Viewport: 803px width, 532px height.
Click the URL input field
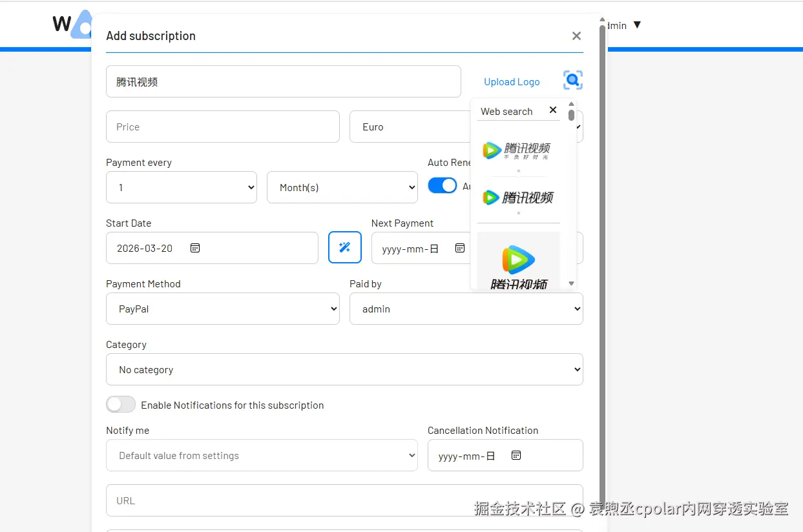344,500
